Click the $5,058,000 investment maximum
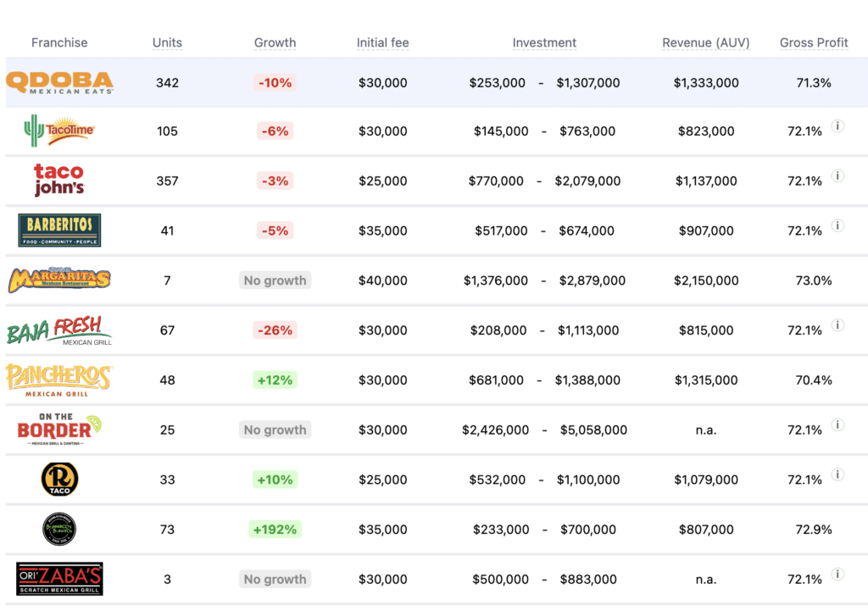This screenshot has width=868, height=610. (x=593, y=430)
